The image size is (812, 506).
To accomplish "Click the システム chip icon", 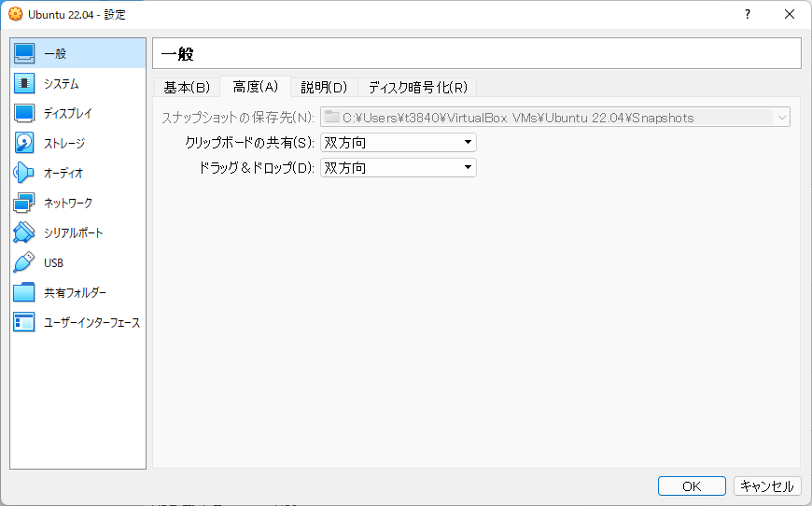I will [x=24, y=83].
